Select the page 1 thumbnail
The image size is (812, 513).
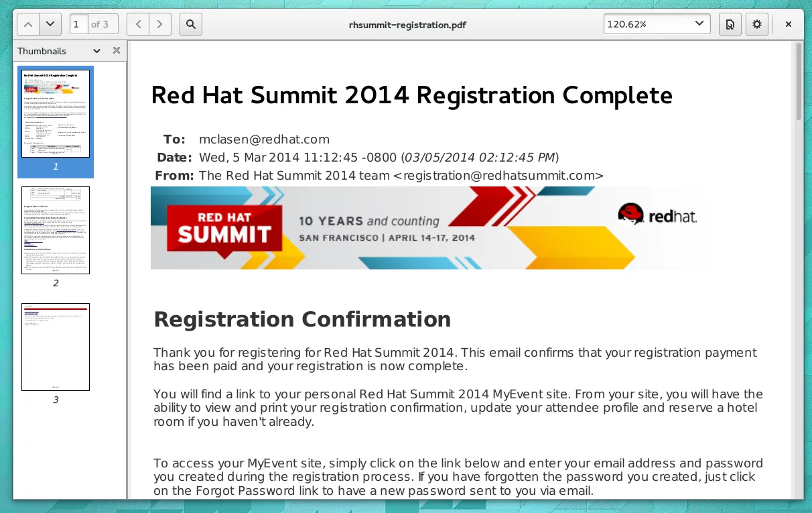(x=56, y=113)
